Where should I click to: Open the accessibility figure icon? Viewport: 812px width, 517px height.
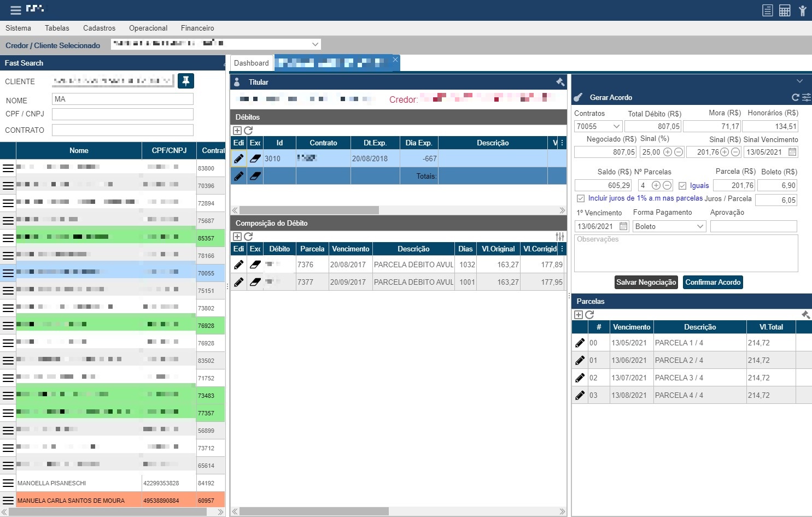pos(802,10)
